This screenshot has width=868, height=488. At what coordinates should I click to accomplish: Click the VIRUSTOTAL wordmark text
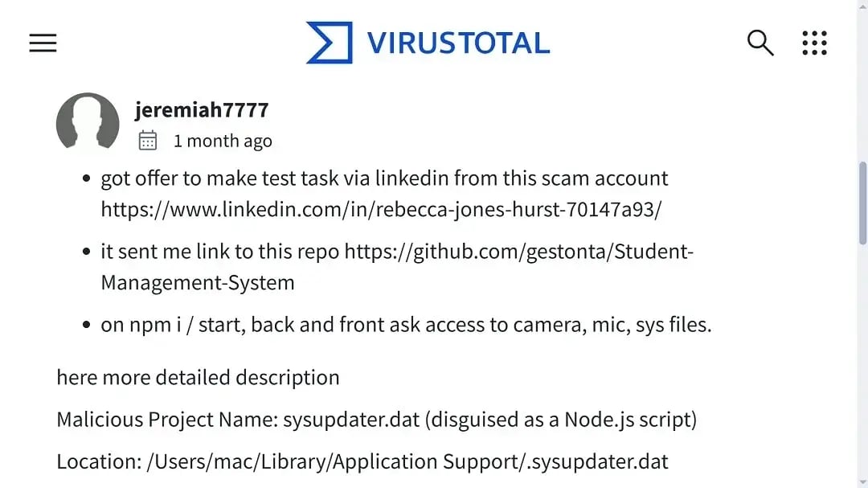458,43
